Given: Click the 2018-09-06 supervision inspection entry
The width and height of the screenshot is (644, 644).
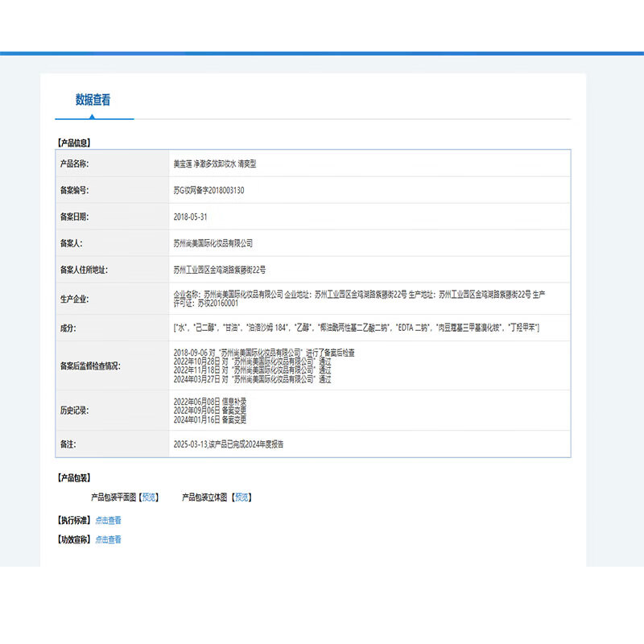Looking at the screenshot, I should click(x=264, y=353).
